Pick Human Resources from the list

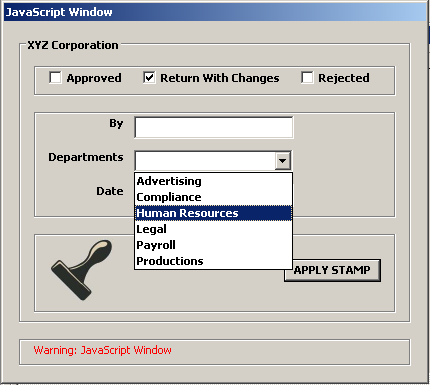(x=213, y=213)
